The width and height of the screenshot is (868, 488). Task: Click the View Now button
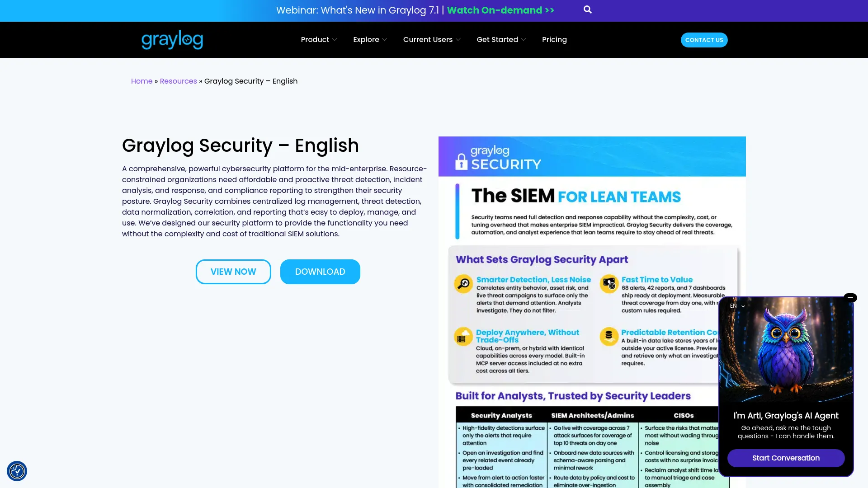click(233, 272)
